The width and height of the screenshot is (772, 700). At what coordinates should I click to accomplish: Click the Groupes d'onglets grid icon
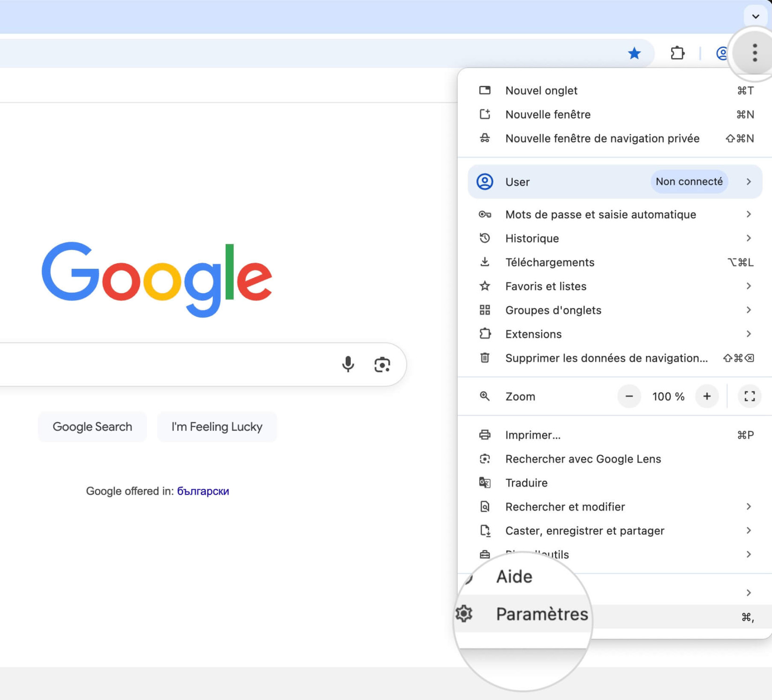point(485,310)
